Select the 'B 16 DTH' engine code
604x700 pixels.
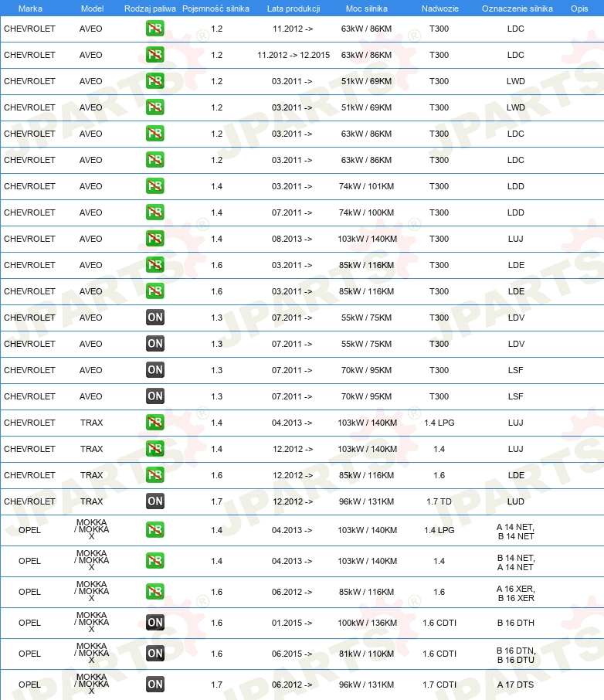click(516, 623)
